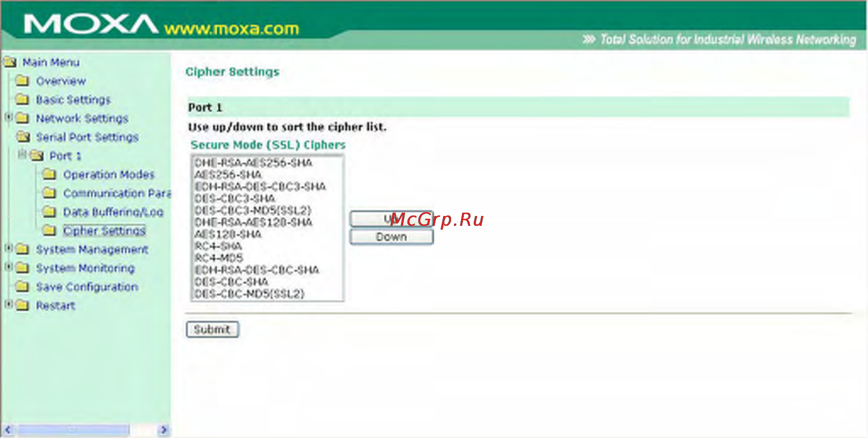This screenshot has width=868, height=438.
Task: Submit the cipher settings
Action: (x=212, y=330)
